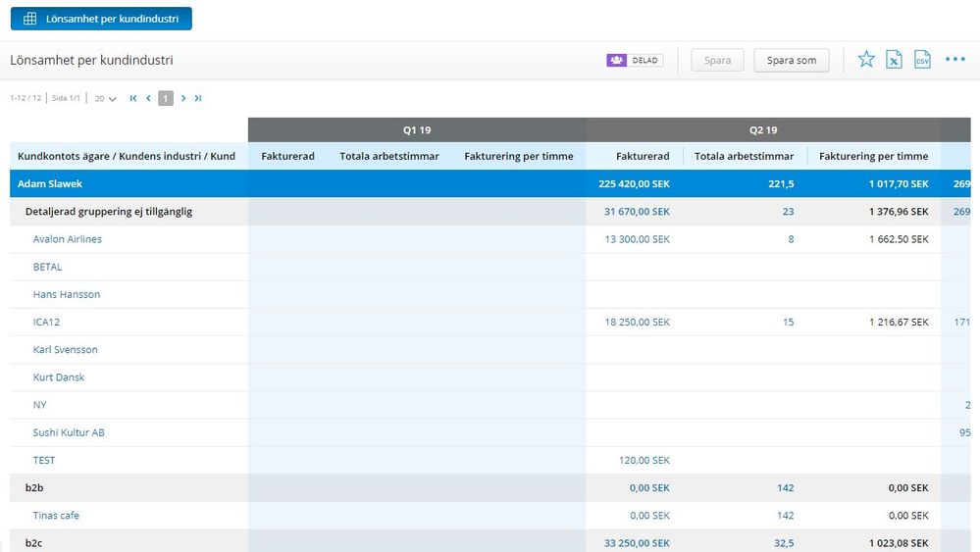Click 1 023,08 SEK in b2c row
Screen dimensions: 980x552
[x=899, y=543]
